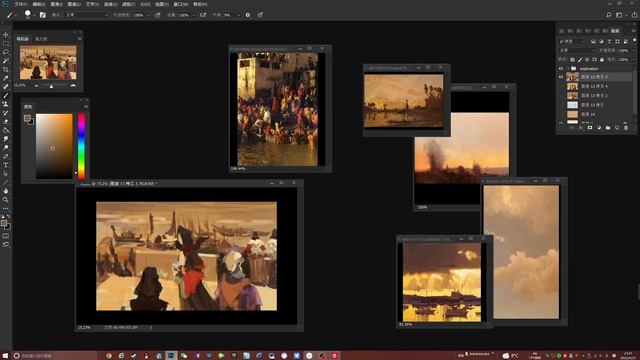The height and width of the screenshot is (360, 640).
Task: Toggle the Lock Transparent Pixels button
Action: coord(572,60)
